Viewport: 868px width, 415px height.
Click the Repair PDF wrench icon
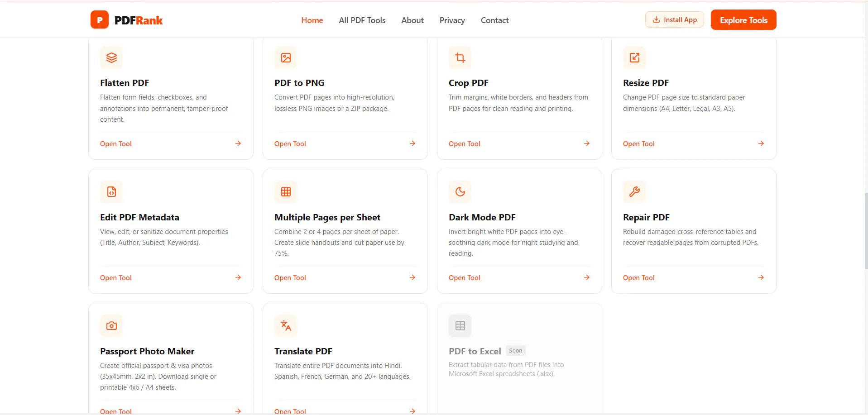click(x=634, y=192)
